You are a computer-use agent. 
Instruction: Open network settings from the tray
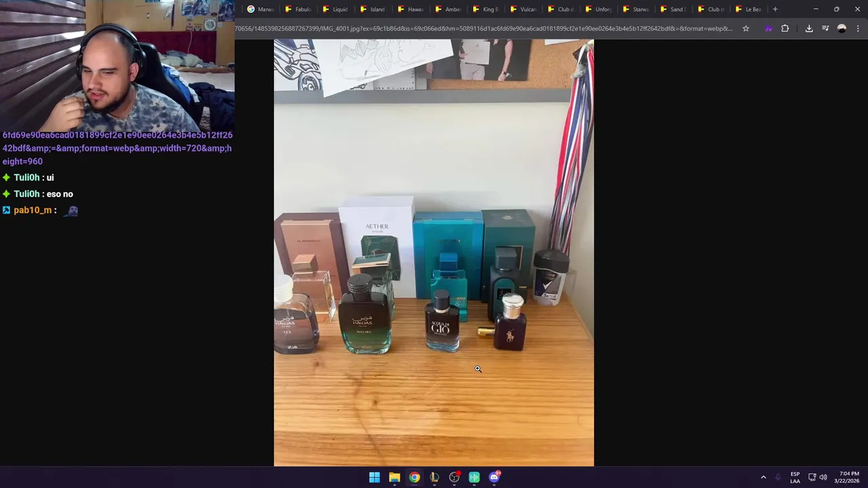812,477
